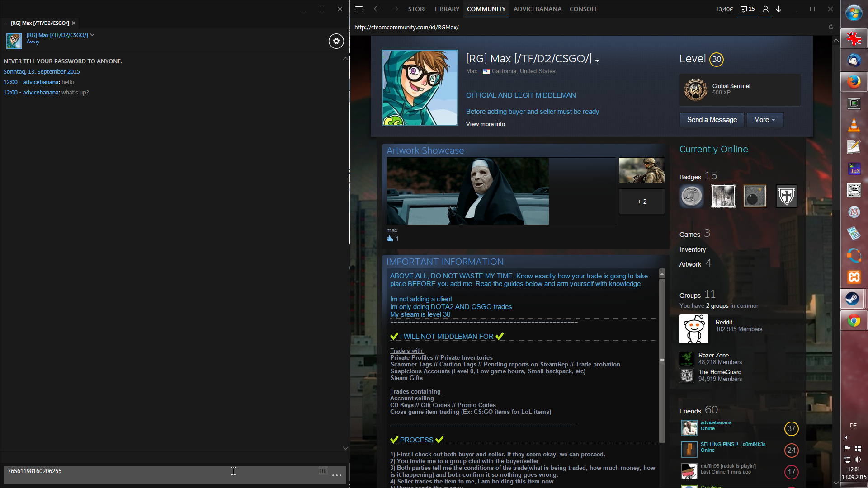868x488 pixels.
Task: Open the chat notifications icon showing 15
Action: [x=748, y=9]
